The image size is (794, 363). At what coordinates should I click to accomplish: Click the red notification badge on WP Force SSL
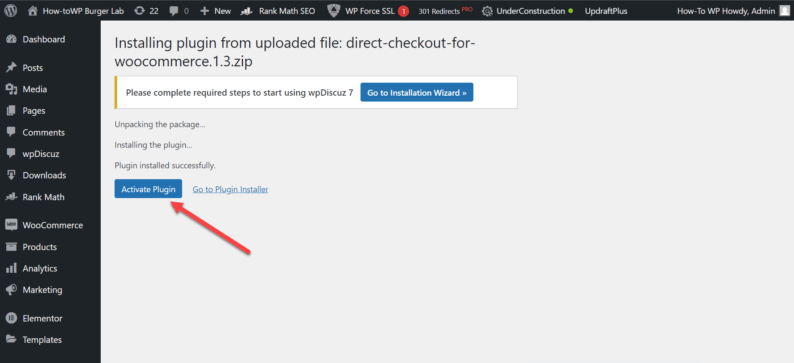point(404,11)
